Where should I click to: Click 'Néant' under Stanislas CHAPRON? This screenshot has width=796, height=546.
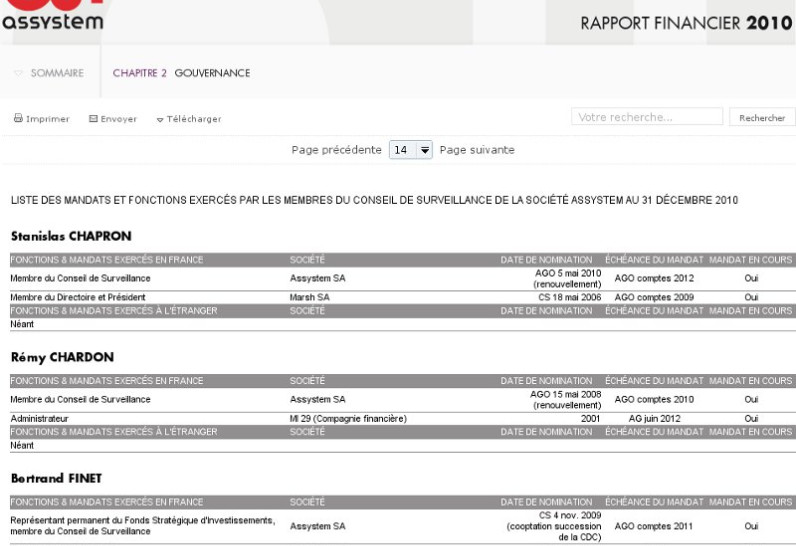point(22,324)
